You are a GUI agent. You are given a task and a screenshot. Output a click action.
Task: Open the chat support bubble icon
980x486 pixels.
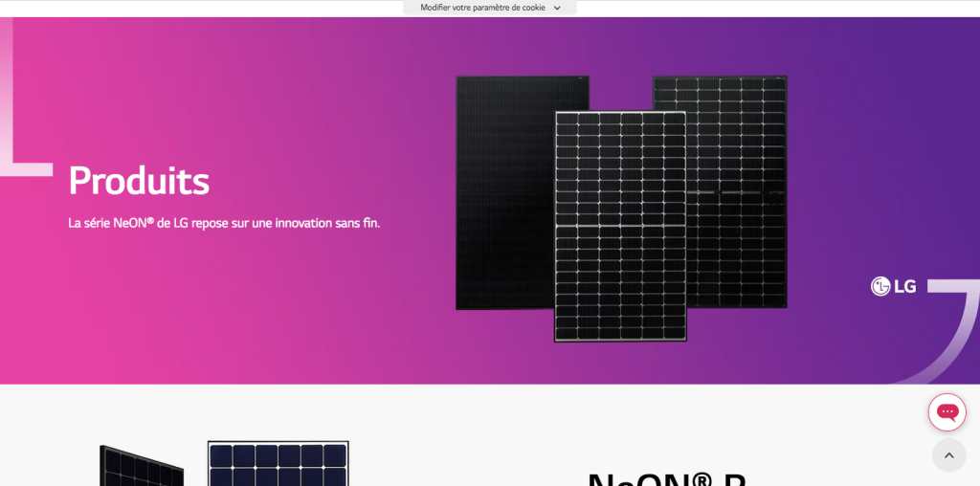click(x=947, y=412)
